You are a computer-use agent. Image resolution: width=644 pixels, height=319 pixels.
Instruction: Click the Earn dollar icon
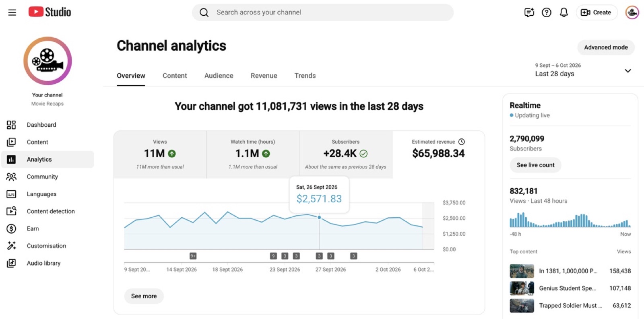11,228
